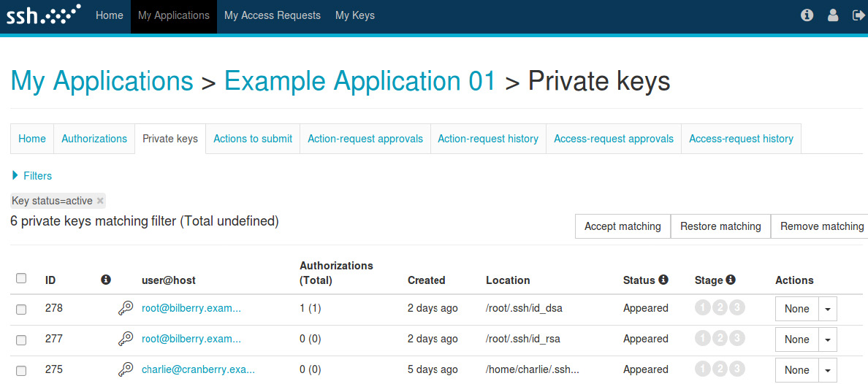Click the key icon in row 275

126,369
